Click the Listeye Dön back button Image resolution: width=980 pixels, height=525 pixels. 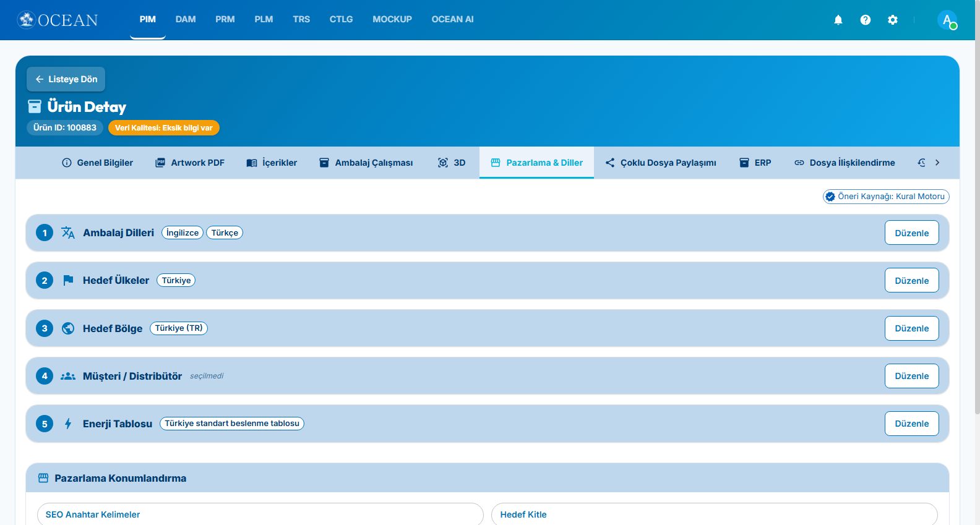66,79
